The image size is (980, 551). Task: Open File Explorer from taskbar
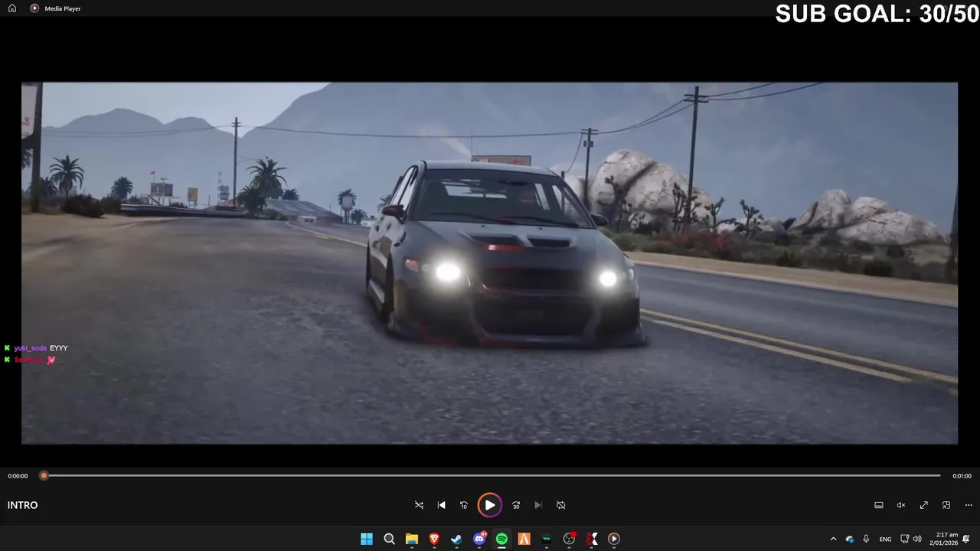click(412, 539)
